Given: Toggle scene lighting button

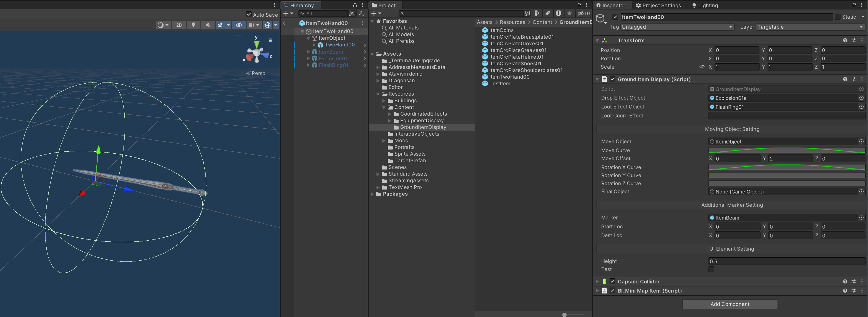Looking at the screenshot, I should [x=193, y=25].
